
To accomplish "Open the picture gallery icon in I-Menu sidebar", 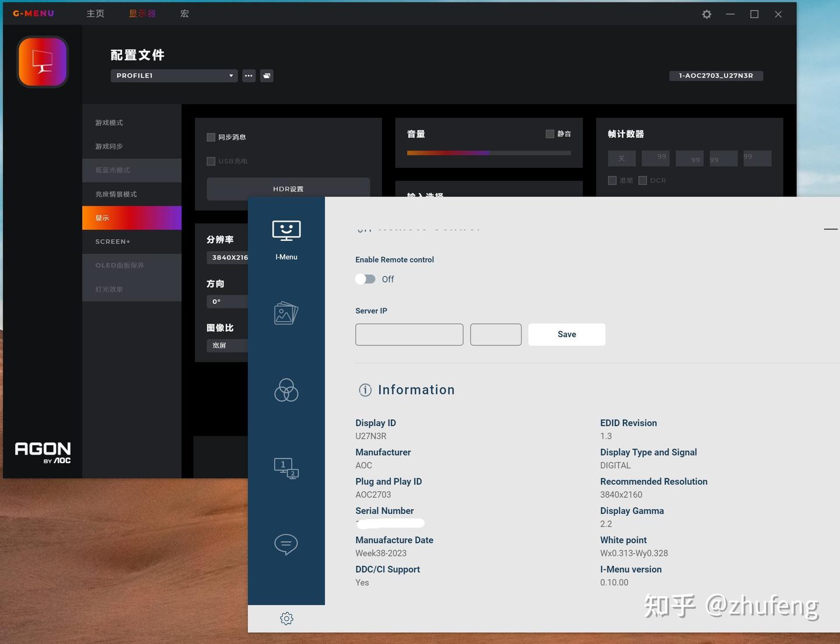I will pyautogui.click(x=286, y=313).
